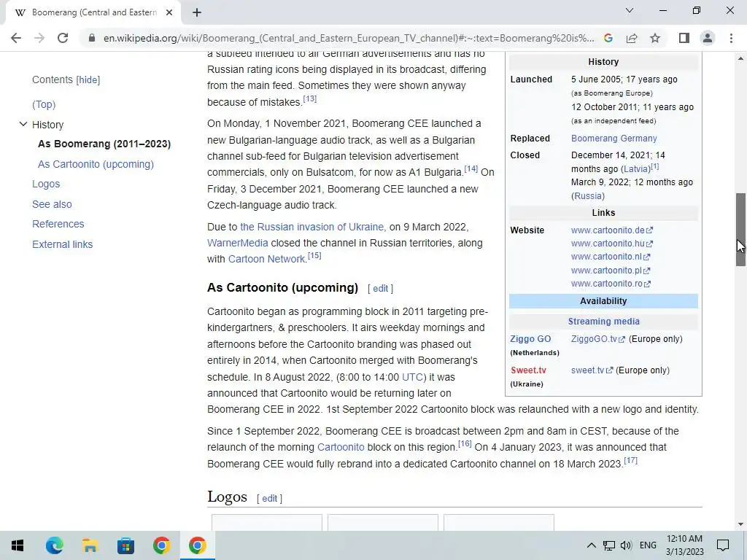Click the browser forward arrow
The image size is (747, 560).
coord(39,38)
